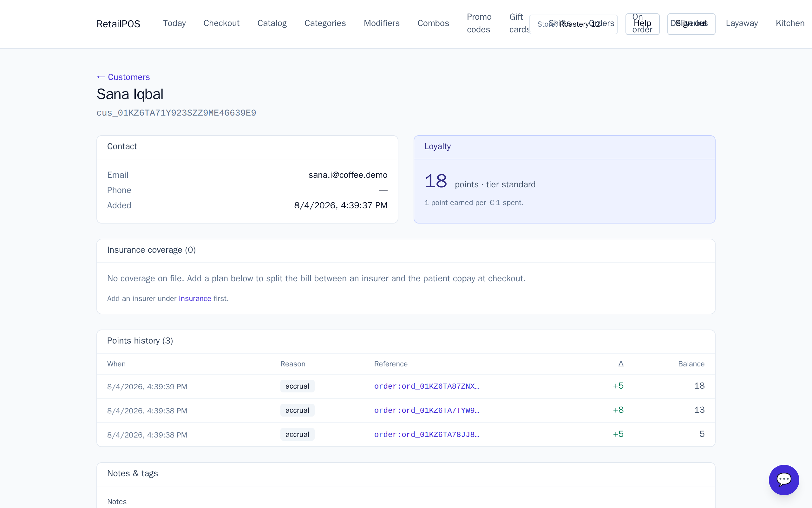The width and height of the screenshot is (812, 508).
Task: Open the Catalog nav item
Action: [x=272, y=23]
